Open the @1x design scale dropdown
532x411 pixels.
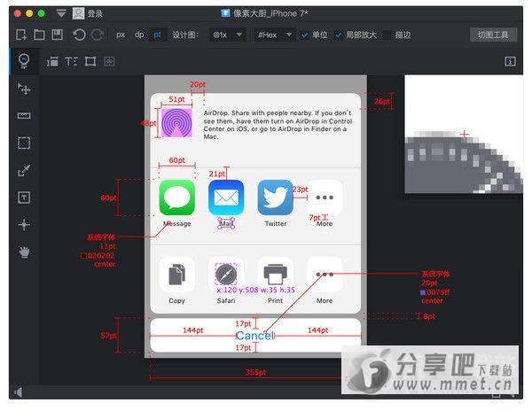228,35
